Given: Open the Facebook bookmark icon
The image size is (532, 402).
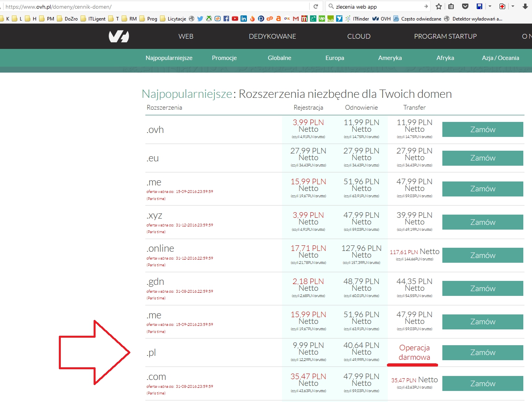Looking at the screenshot, I should 226,19.
